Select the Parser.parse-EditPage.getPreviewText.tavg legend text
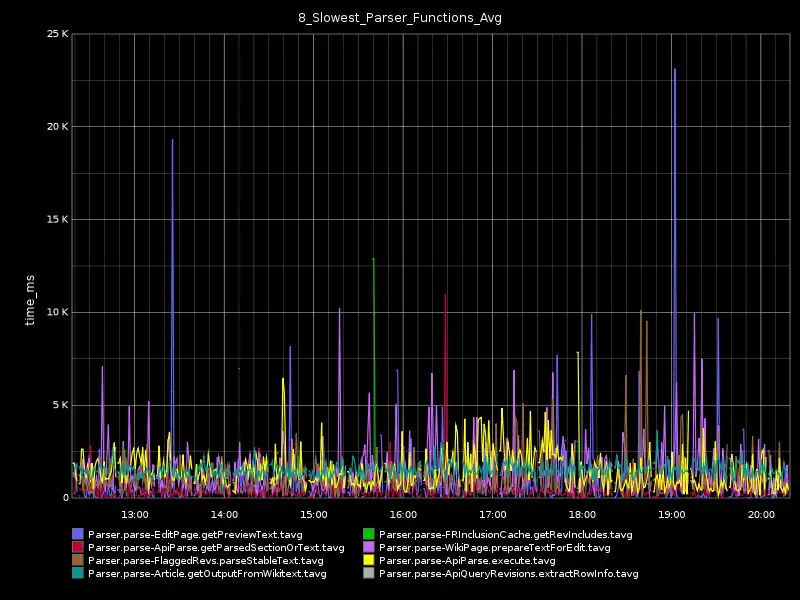The height and width of the screenshot is (600, 800). click(x=195, y=535)
